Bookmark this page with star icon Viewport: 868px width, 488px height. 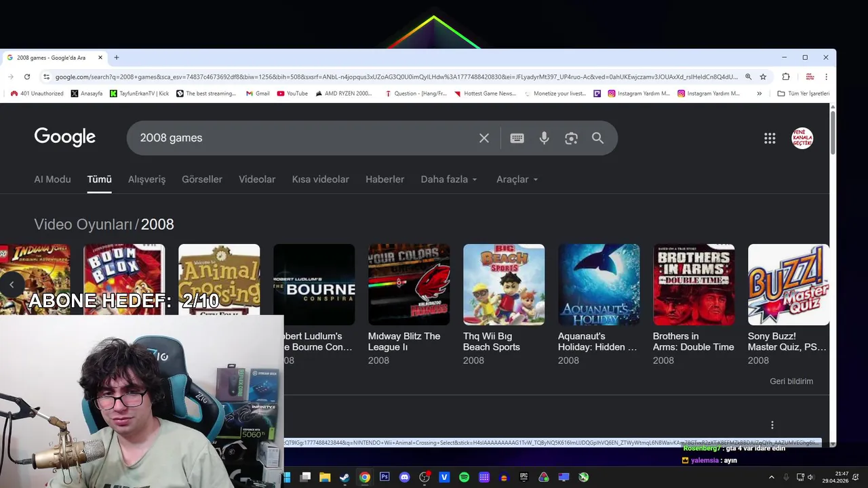763,77
